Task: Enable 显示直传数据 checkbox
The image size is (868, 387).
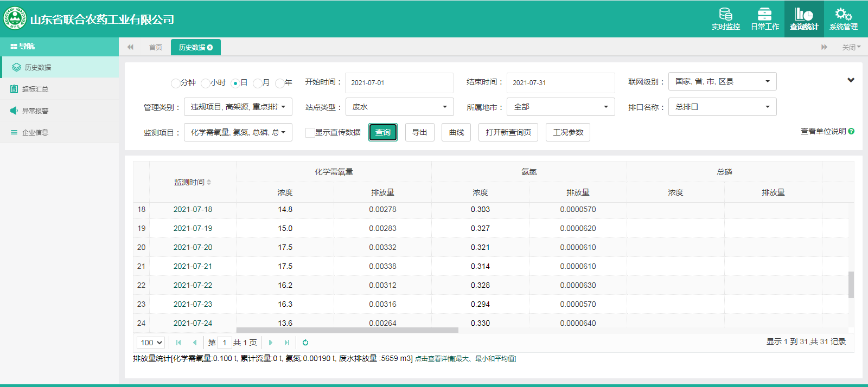Action: tap(310, 133)
